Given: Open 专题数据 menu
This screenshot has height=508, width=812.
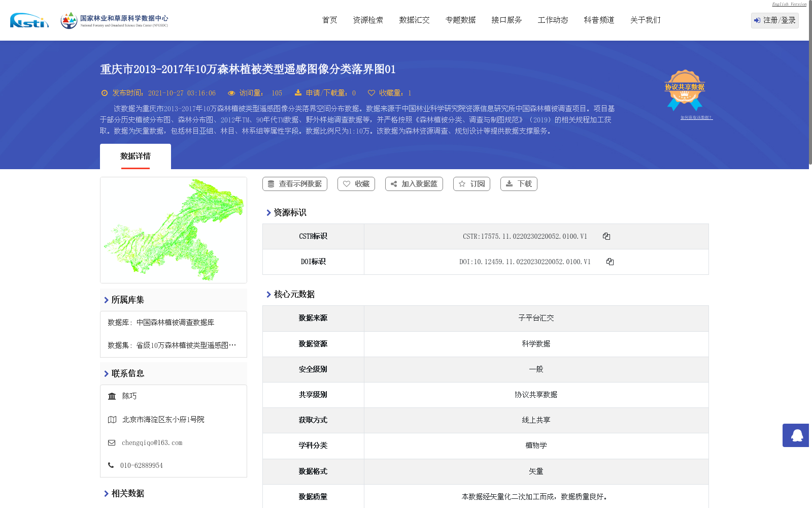Looking at the screenshot, I should [x=460, y=20].
